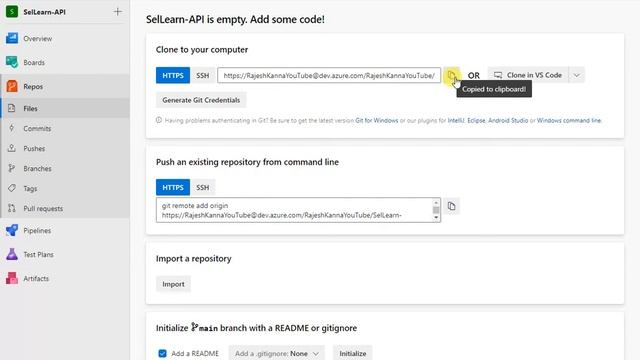This screenshot has width=640, height=360.
Task: Open the Git for Windows link
Action: 377,120
